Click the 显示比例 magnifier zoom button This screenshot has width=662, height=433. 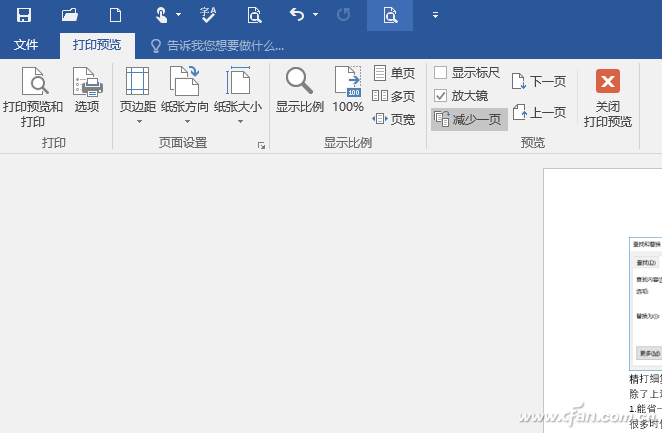coord(300,90)
